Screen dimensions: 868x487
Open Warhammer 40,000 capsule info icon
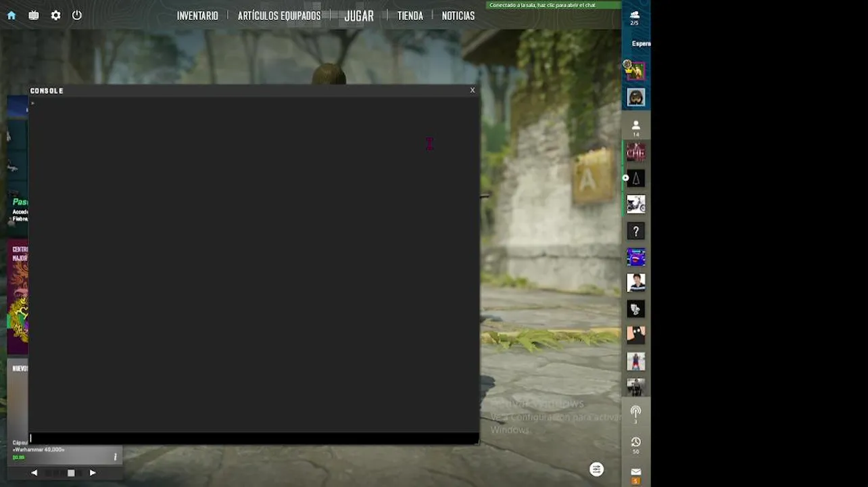tap(115, 457)
